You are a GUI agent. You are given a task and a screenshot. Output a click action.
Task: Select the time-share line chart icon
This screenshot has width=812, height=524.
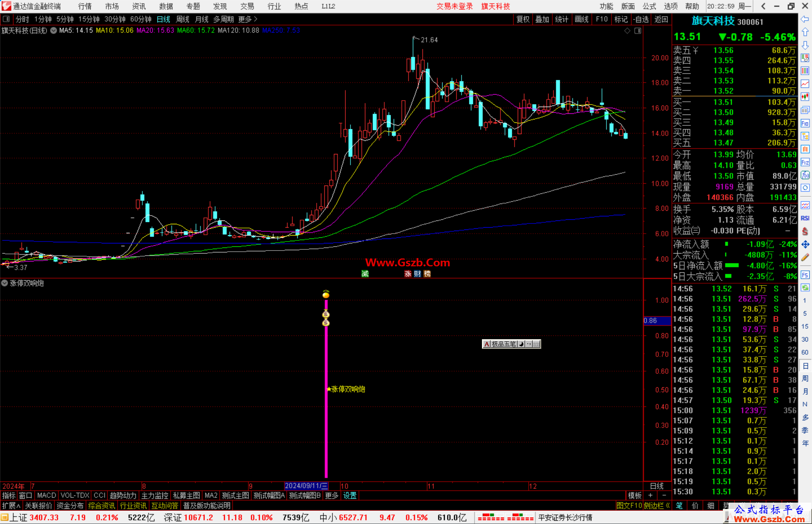[805, 84]
